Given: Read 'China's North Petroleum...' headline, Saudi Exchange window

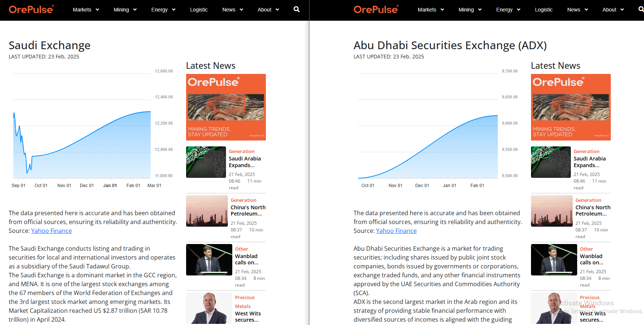Looking at the screenshot, I should (248, 210).
